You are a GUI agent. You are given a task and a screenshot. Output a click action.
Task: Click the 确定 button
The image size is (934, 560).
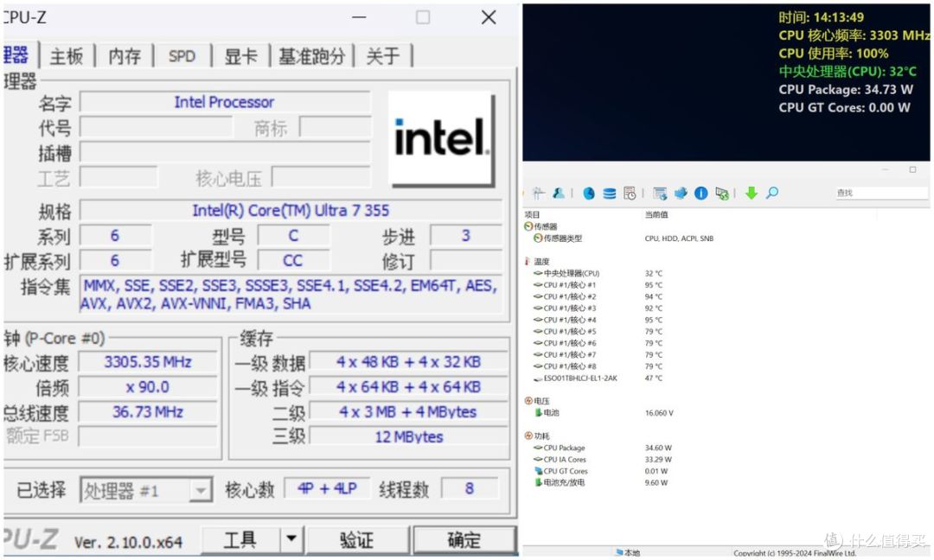(x=464, y=540)
